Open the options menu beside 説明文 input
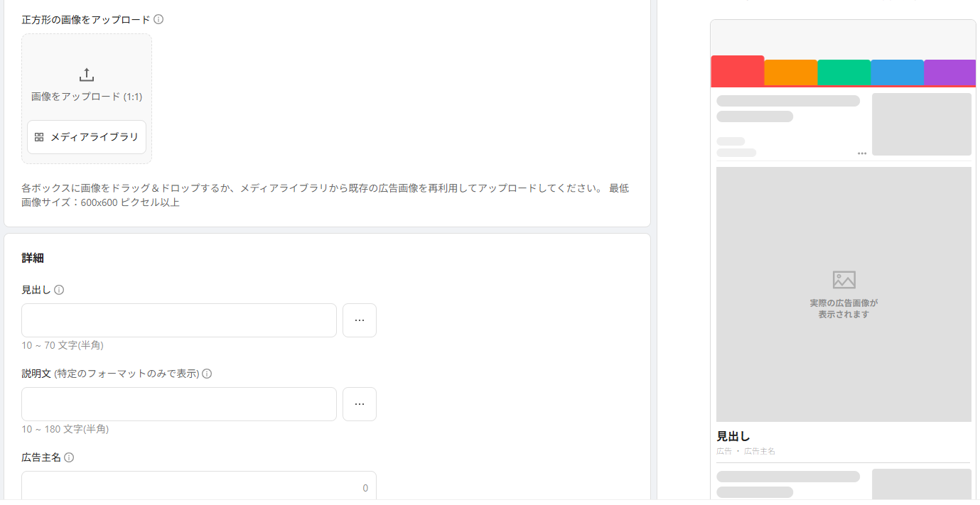The image size is (980, 505). (360, 404)
